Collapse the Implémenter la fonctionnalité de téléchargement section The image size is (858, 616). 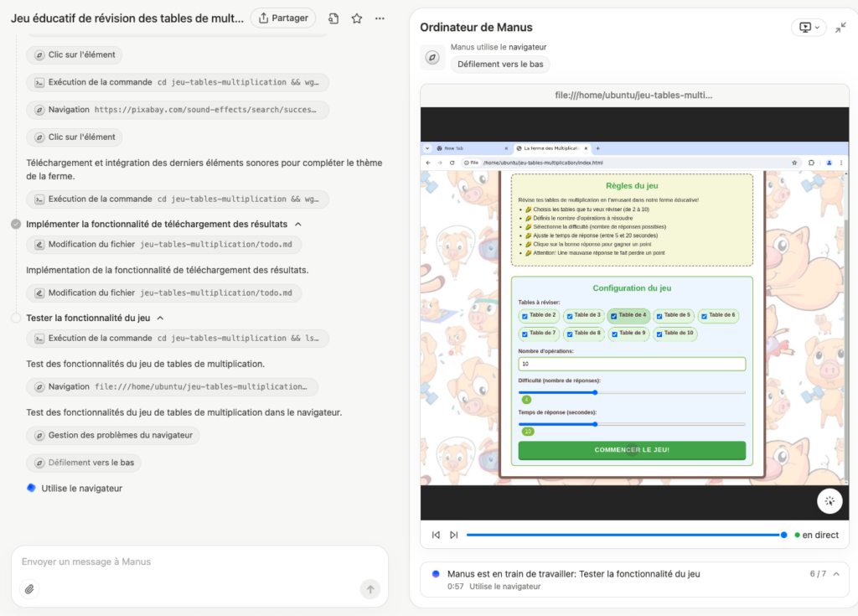click(x=298, y=224)
